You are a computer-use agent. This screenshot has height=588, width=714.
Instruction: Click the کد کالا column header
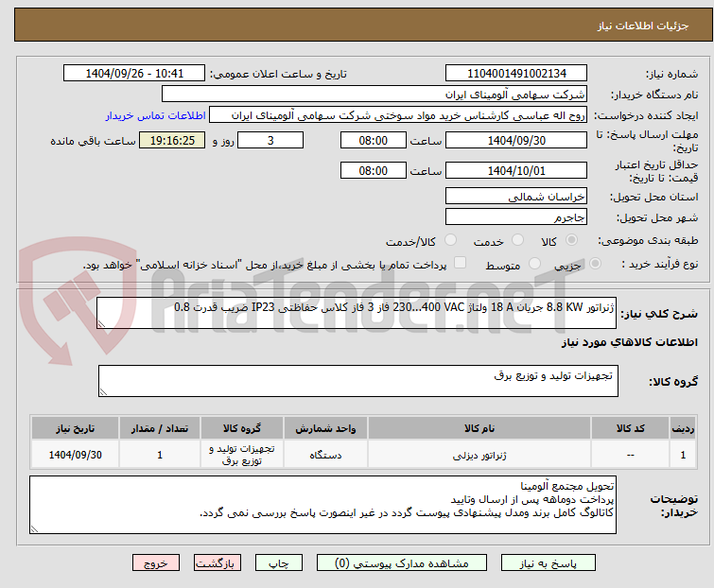point(630,428)
